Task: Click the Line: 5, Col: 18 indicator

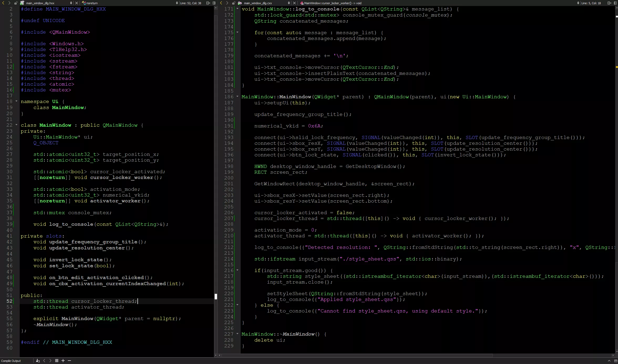Action: (x=591, y=3)
